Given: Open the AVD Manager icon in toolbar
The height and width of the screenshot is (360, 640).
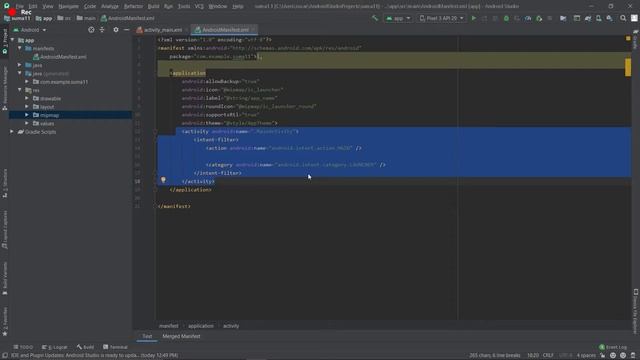Looking at the screenshot, I should click(x=598, y=18).
